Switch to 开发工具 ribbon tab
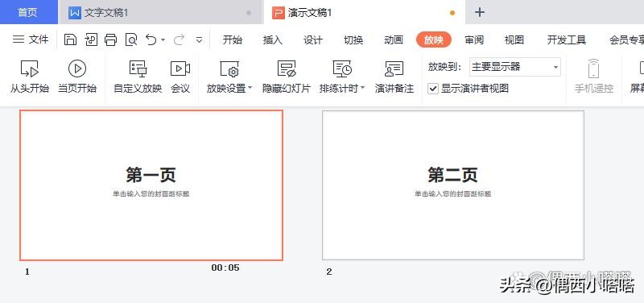Screen dimensions: 644x303 567,39
